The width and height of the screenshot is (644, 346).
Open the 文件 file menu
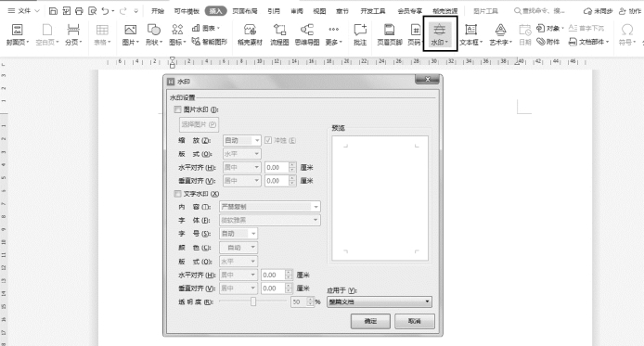pos(23,11)
